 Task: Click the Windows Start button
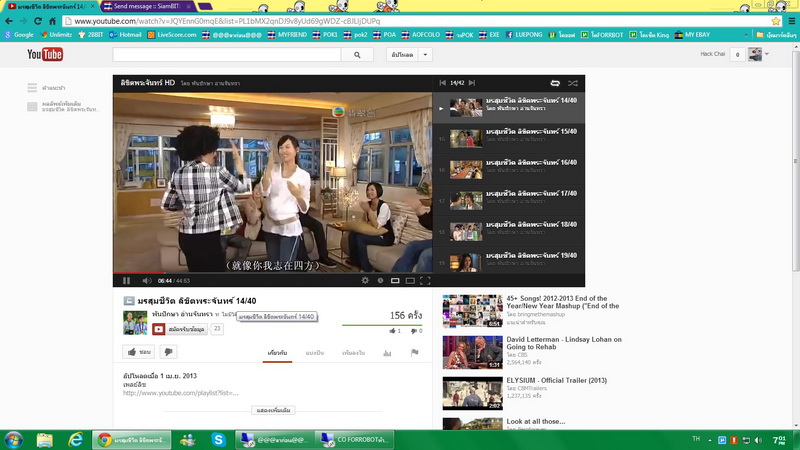(x=13, y=440)
